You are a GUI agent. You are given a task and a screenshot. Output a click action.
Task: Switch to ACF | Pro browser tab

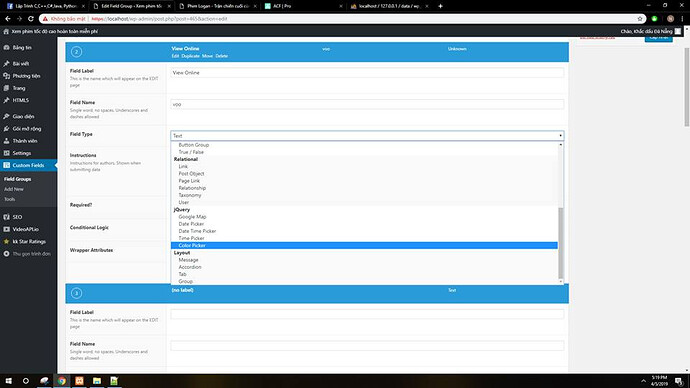click(304, 6)
